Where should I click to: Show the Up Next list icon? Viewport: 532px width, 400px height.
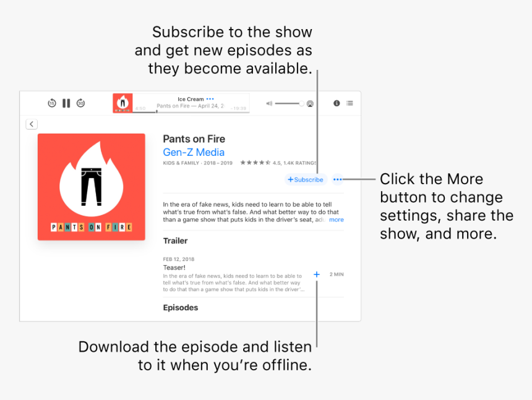[x=350, y=103]
